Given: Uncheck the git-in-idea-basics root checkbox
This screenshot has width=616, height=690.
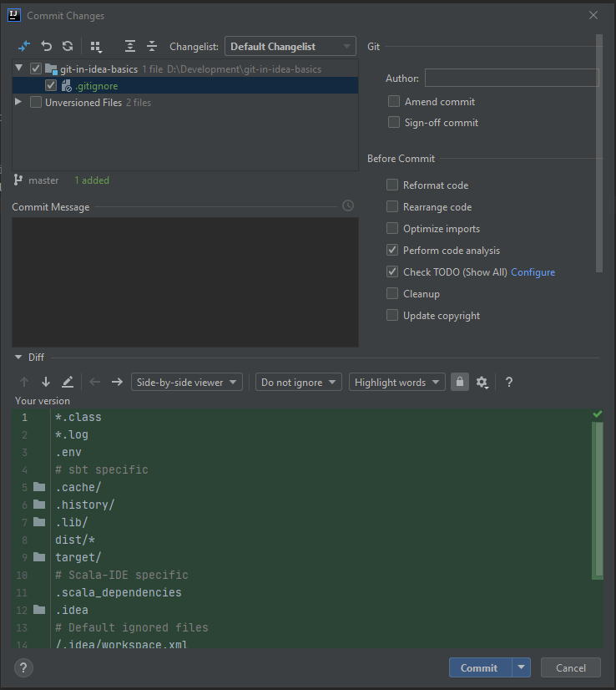Looking at the screenshot, I should pos(36,68).
